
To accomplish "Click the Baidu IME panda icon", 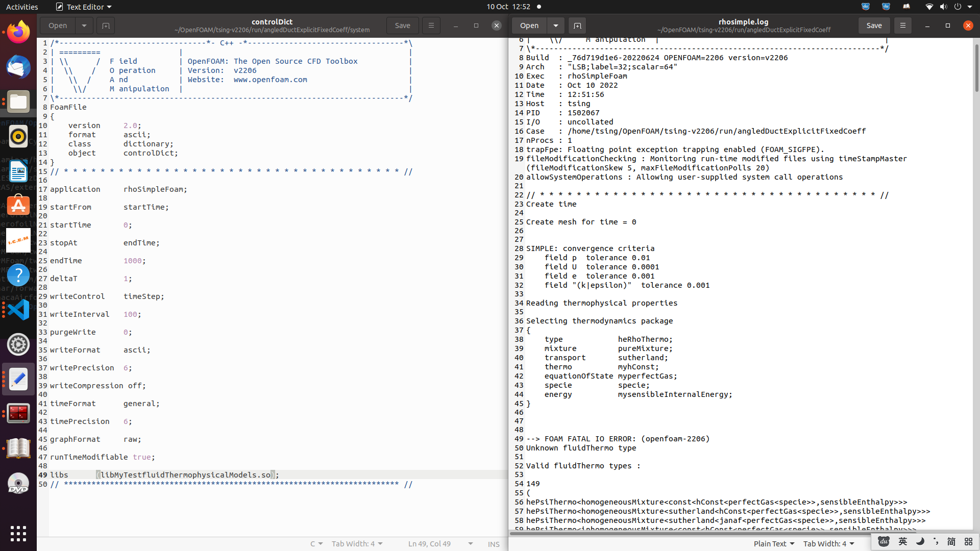I will point(884,542).
